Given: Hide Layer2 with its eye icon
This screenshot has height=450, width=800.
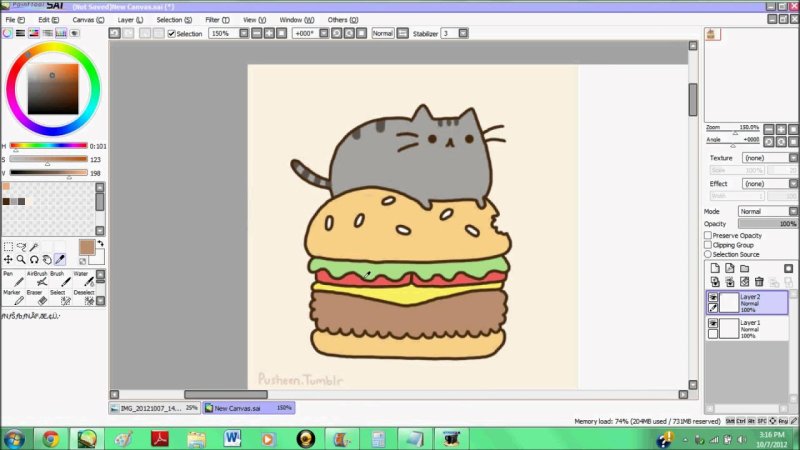Looking at the screenshot, I should point(713,297).
